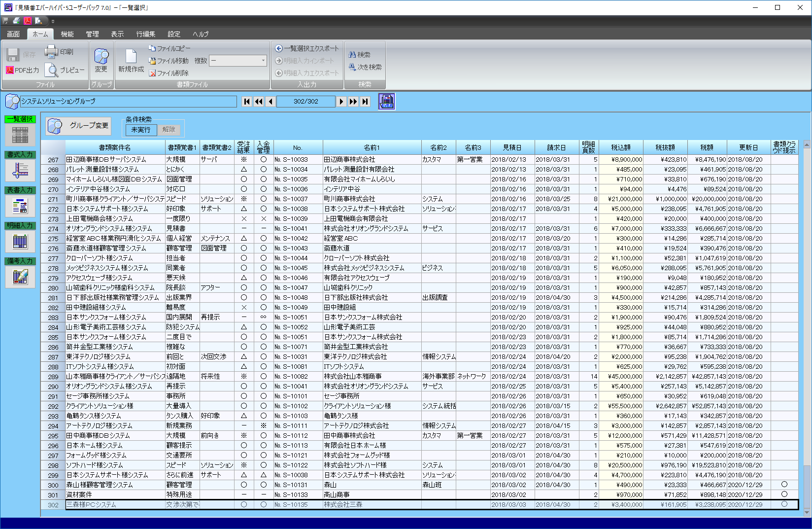Jump to first record navigation button
The width and height of the screenshot is (812, 529).
click(247, 102)
